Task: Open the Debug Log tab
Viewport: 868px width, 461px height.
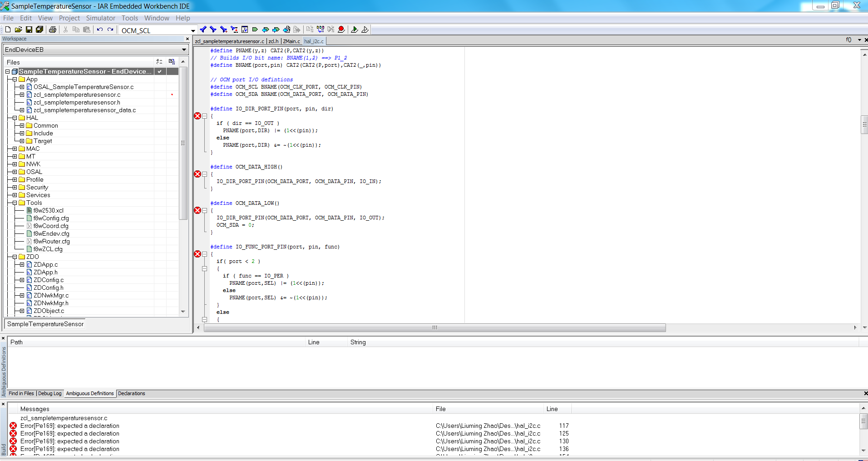Action: tap(49, 393)
